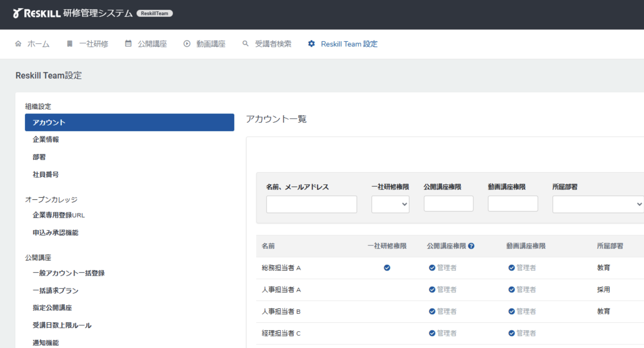Open 通知機能 in the sidebar
The height and width of the screenshot is (348, 644).
tap(46, 343)
